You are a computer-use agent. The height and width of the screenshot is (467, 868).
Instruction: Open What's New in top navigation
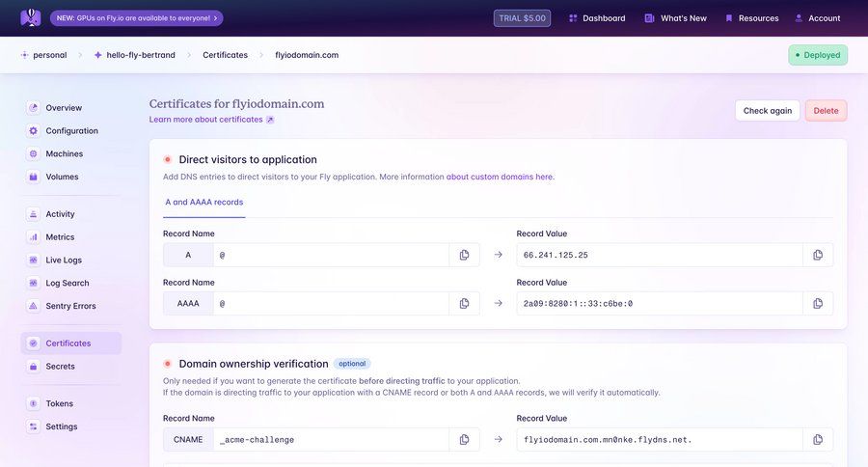point(675,18)
